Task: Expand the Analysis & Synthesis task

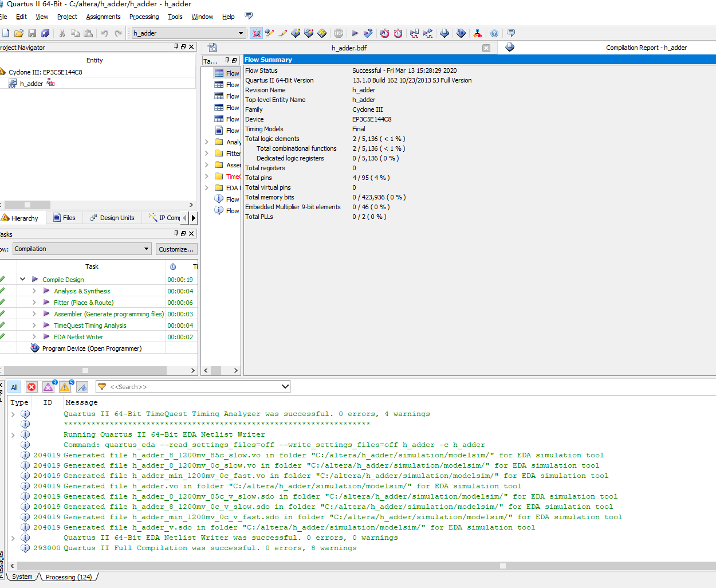Action: 34,291
